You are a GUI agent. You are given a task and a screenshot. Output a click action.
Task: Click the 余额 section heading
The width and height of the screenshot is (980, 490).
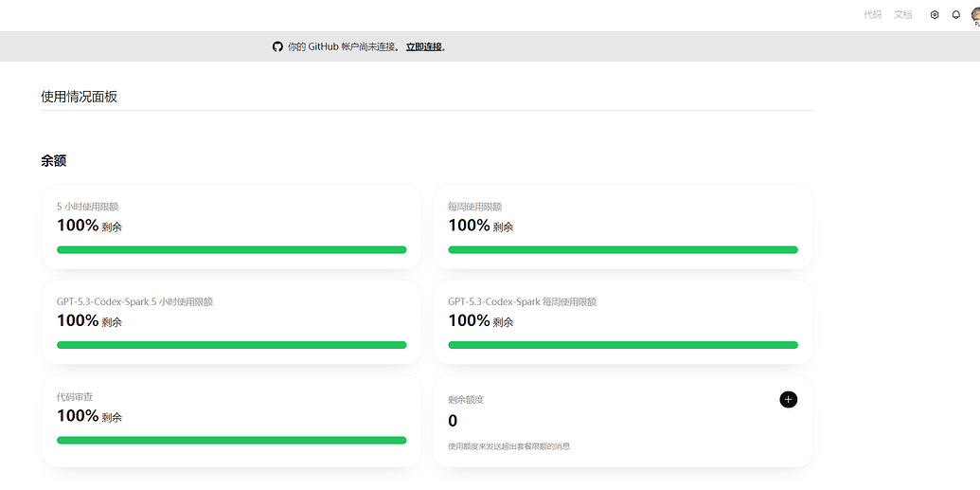pyautogui.click(x=54, y=161)
